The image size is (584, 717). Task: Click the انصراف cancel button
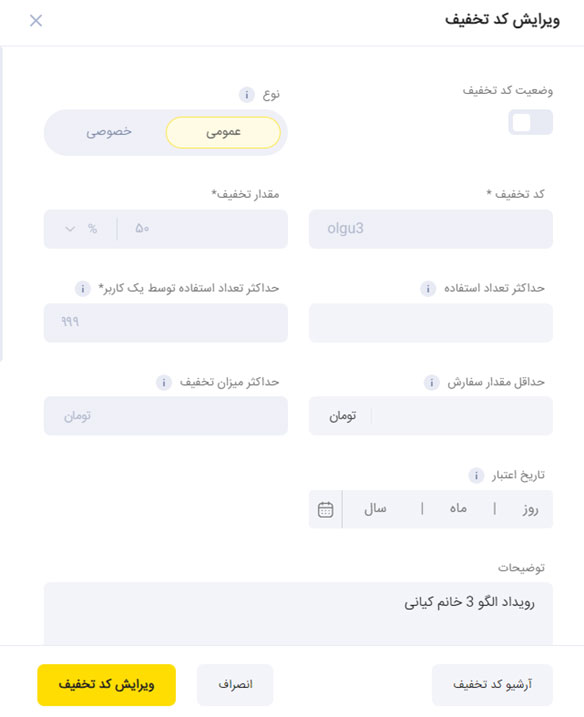pos(235,685)
